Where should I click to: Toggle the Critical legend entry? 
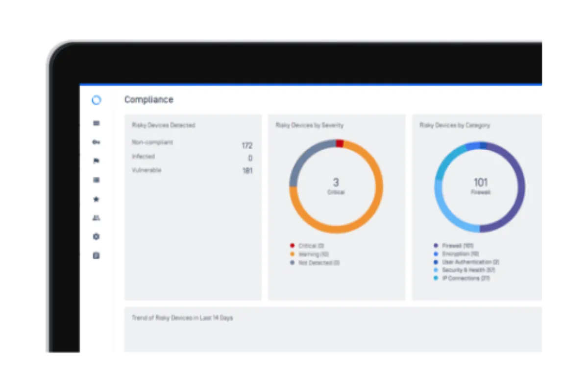[307, 246]
